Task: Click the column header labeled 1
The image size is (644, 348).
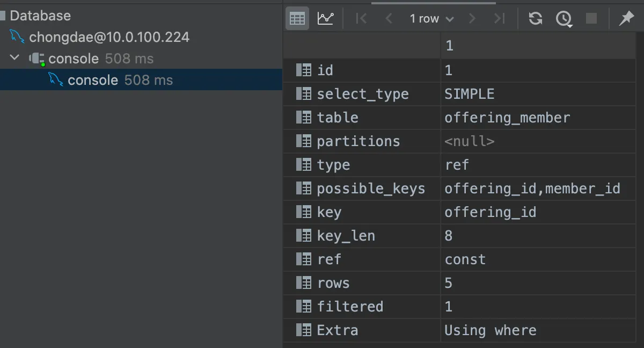Action: click(x=537, y=46)
